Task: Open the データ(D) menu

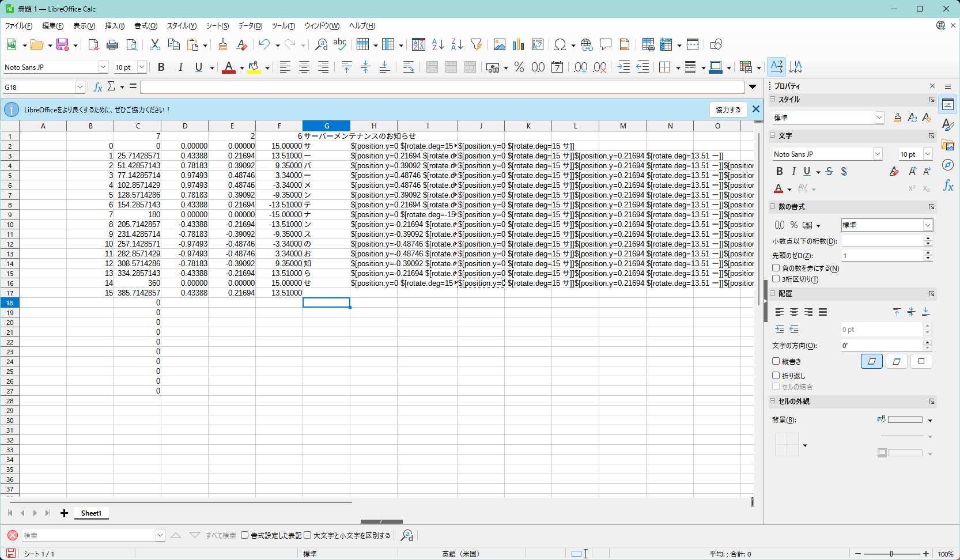Action: point(250,26)
